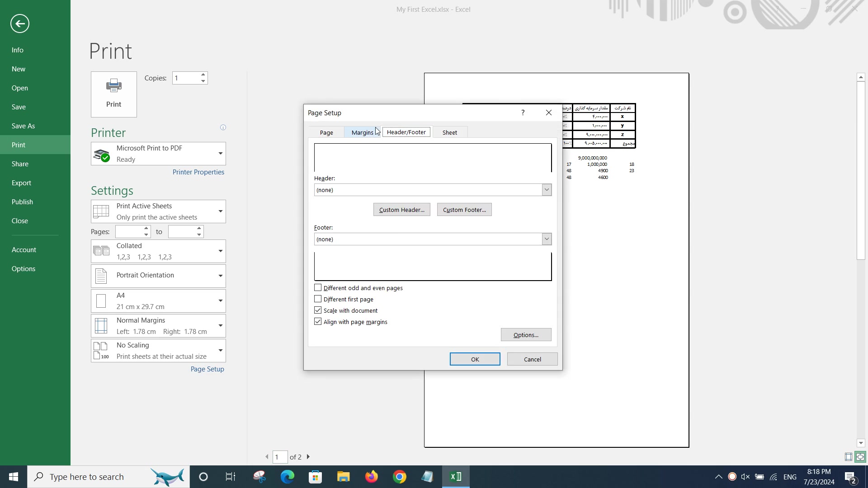The width and height of the screenshot is (868, 488).
Task: Click the back arrow icon
Action: pos(20,23)
